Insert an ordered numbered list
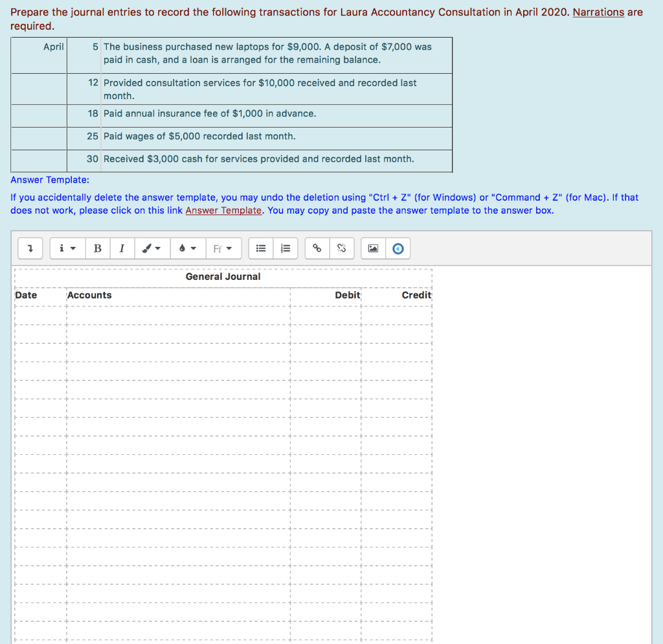 285,248
